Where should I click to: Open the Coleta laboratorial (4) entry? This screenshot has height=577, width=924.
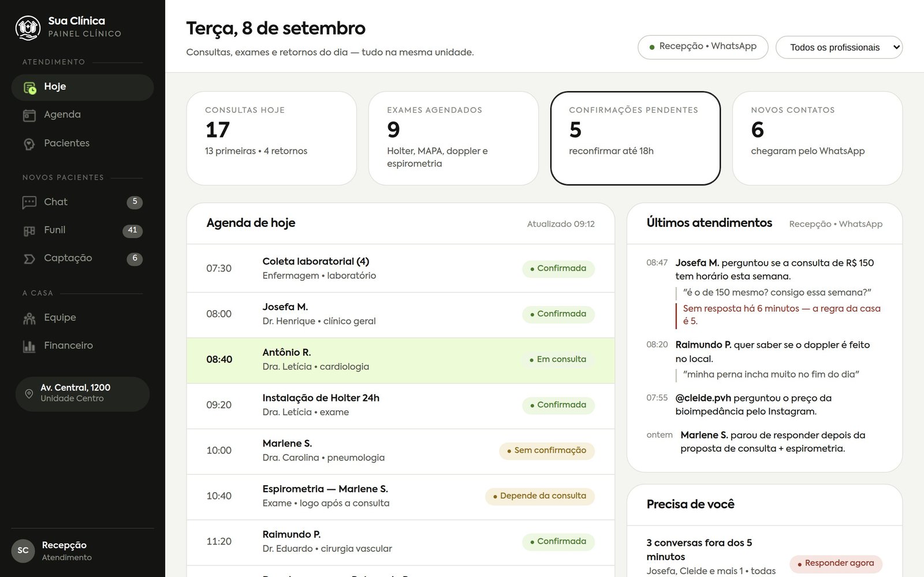point(400,269)
